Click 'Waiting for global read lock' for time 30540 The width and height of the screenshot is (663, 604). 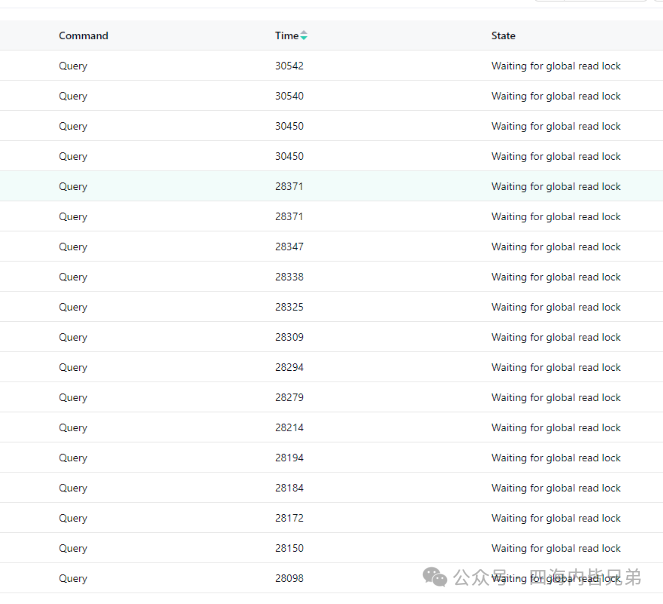point(556,96)
